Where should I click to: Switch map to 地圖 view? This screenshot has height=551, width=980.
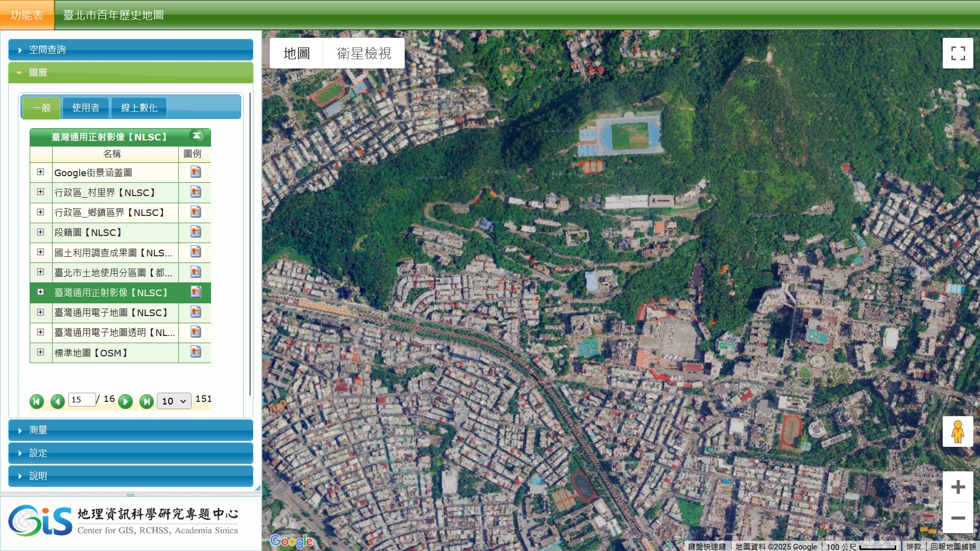pos(296,53)
